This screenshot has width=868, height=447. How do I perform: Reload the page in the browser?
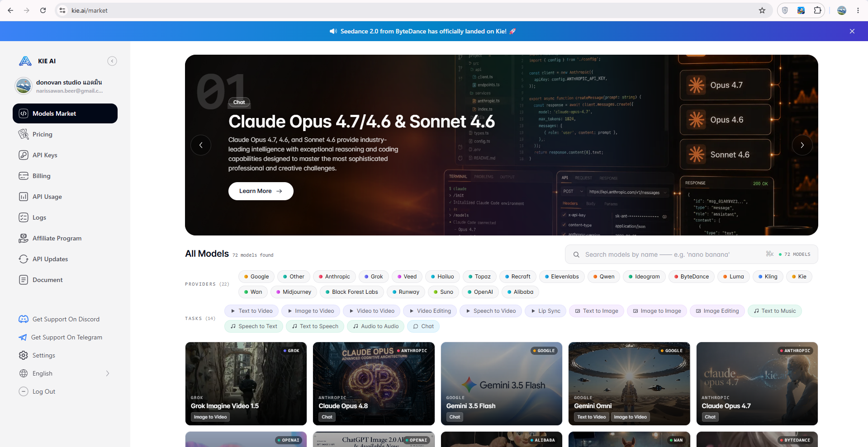point(43,10)
